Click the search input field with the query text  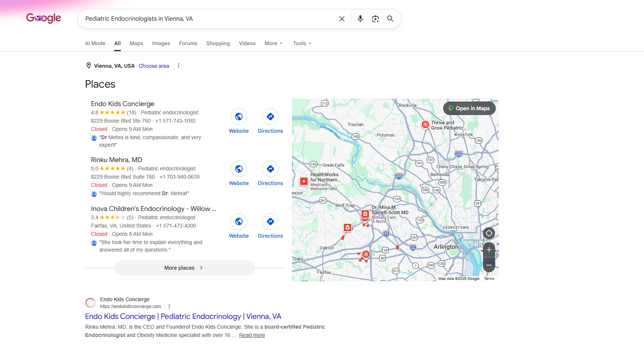208,19
